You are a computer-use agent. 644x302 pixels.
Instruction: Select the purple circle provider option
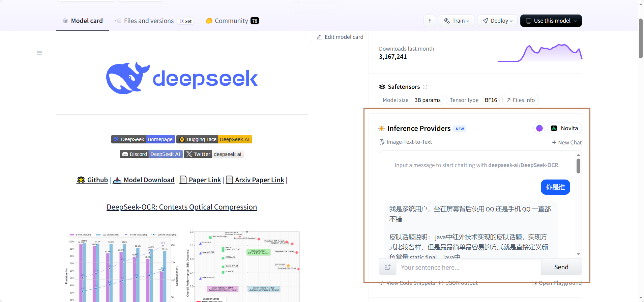pos(539,128)
